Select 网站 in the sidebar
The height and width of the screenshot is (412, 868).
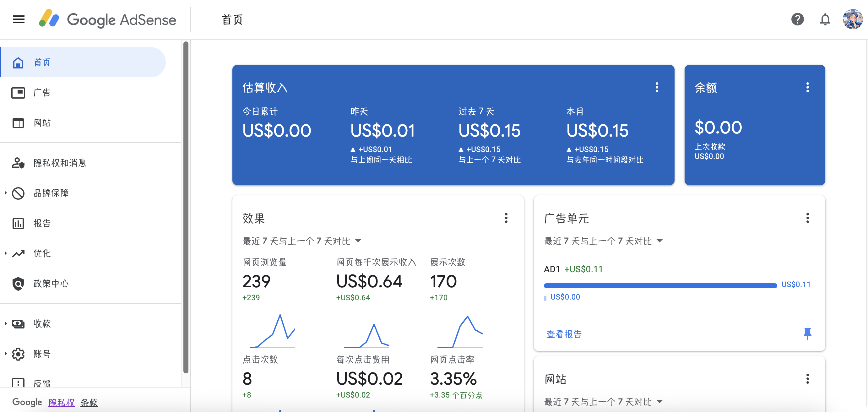(83, 123)
